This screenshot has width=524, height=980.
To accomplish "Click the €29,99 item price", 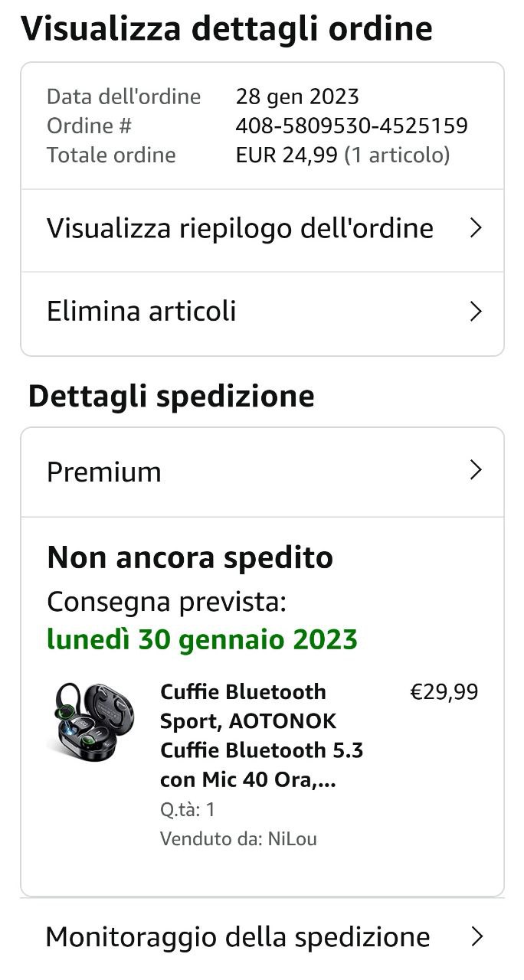I will pos(444,692).
